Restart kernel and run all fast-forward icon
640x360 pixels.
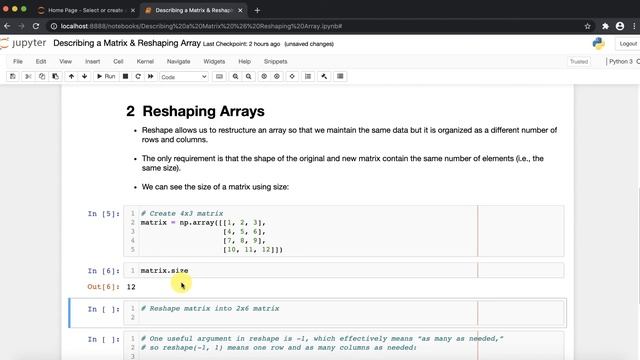(x=151, y=76)
